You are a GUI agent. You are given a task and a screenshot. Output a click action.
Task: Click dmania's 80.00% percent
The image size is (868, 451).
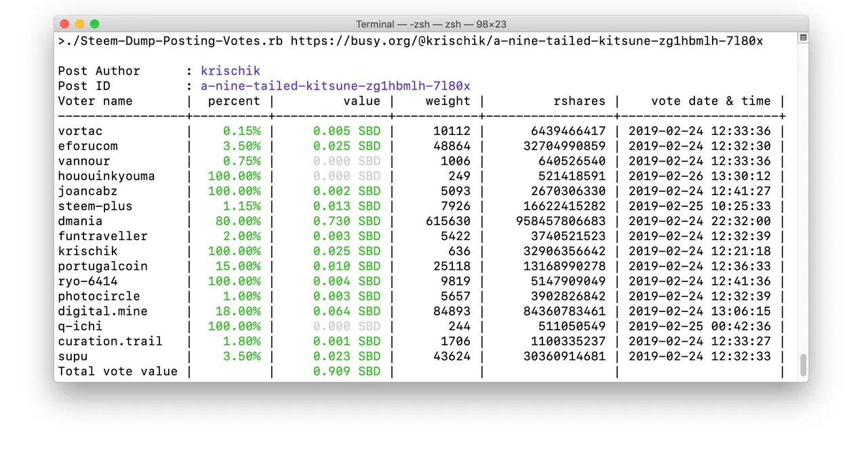(x=238, y=221)
